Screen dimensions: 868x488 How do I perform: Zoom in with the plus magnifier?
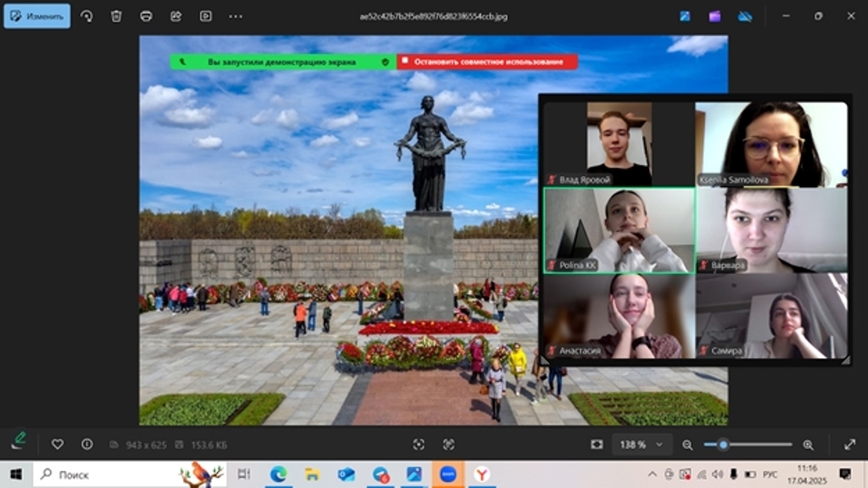808,445
